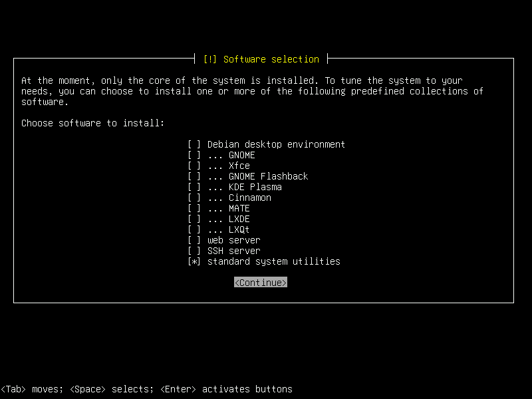Enable the GNOME desktop option
The image size is (532, 399).
193,155
